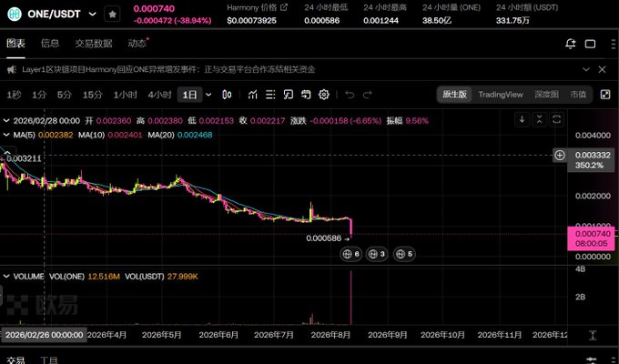This screenshot has width=619, height=364.
Task: Click the layout rectangle icon beside the bell
Action: tap(590, 44)
